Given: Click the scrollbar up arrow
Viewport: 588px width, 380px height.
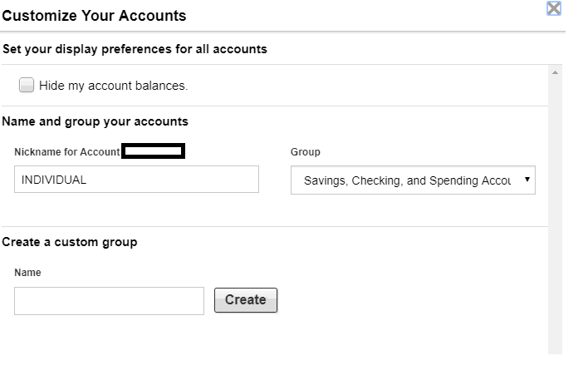Looking at the screenshot, I should click(555, 72).
